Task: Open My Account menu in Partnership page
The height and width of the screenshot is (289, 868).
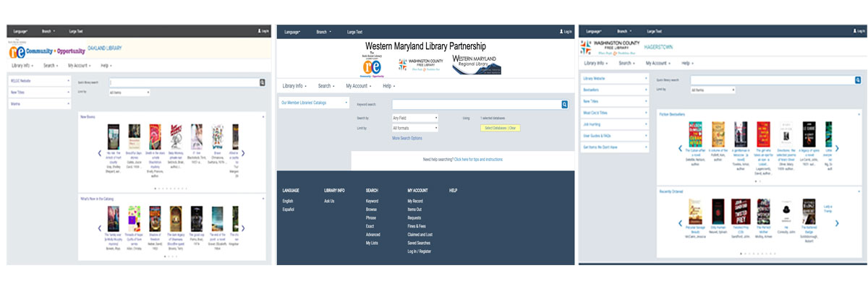Action: [x=359, y=86]
